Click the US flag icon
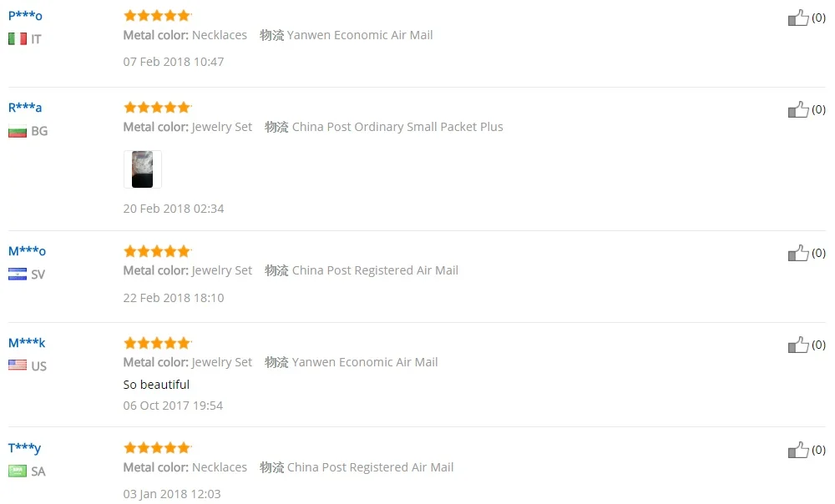Viewport: 835px width, 504px height. click(18, 365)
